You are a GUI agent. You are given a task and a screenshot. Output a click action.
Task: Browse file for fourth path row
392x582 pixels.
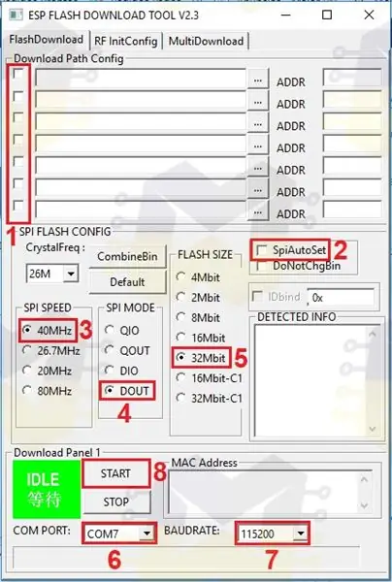258,145
